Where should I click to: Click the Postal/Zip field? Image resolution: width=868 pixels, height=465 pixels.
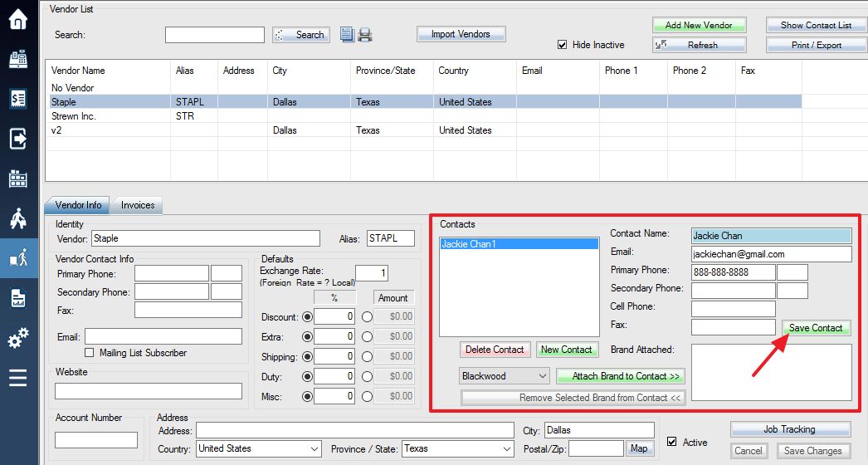coord(596,448)
